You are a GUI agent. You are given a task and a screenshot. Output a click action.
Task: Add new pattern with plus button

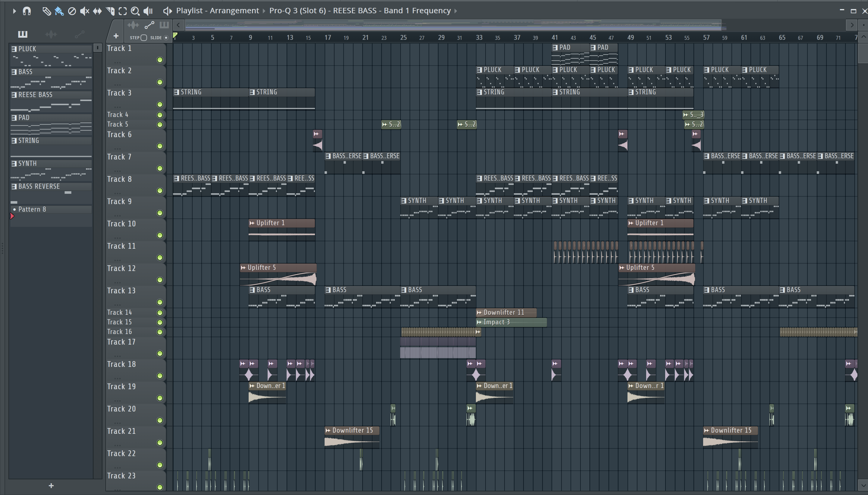[x=51, y=485]
